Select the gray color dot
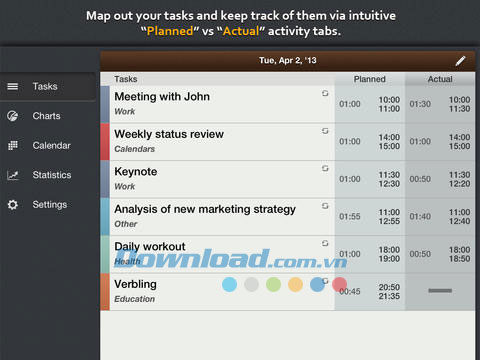The image size is (480, 360). tap(251, 284)
